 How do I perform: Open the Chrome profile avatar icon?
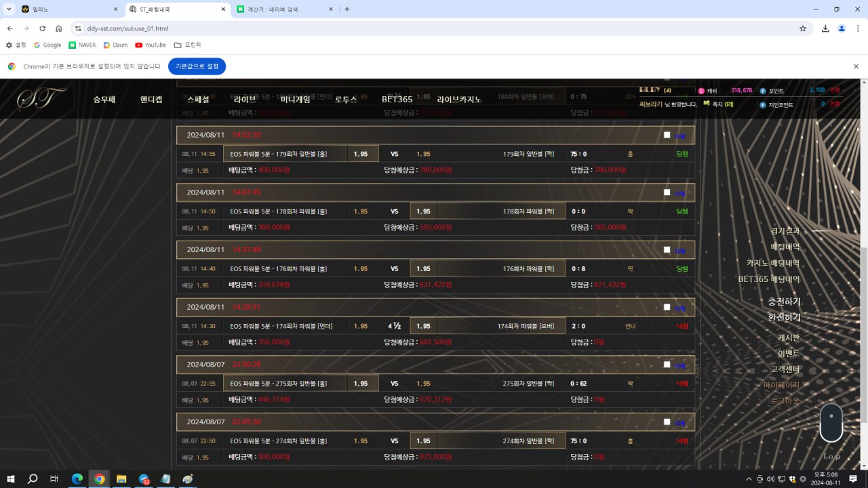(x=842, y=28)
